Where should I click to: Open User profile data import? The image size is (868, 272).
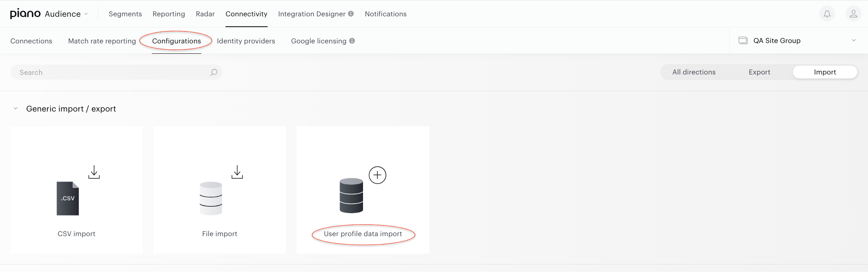pos(363,234)
